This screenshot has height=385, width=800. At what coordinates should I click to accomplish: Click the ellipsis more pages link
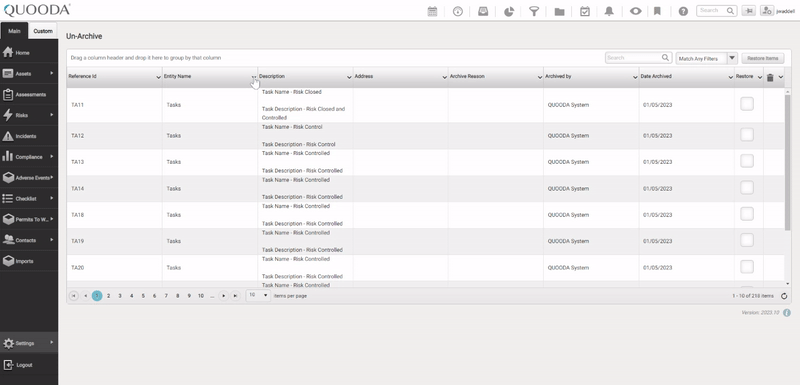click(x=212, y=296)
